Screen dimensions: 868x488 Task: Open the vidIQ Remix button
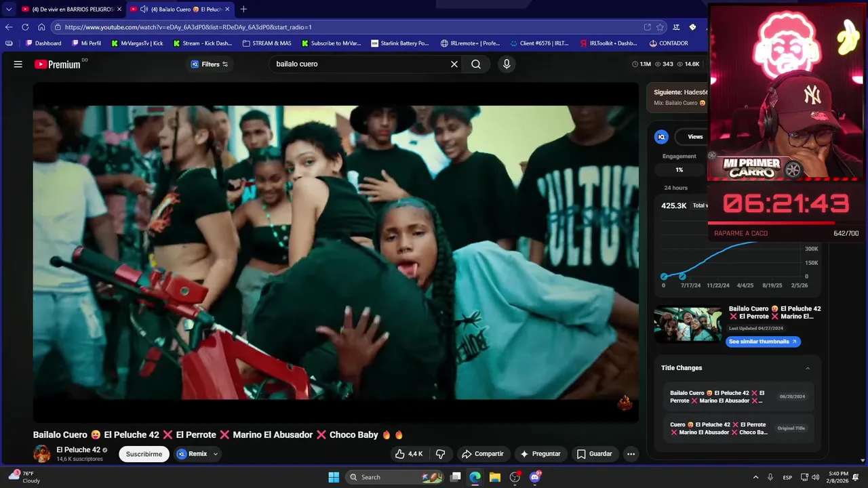click(192, 454)
